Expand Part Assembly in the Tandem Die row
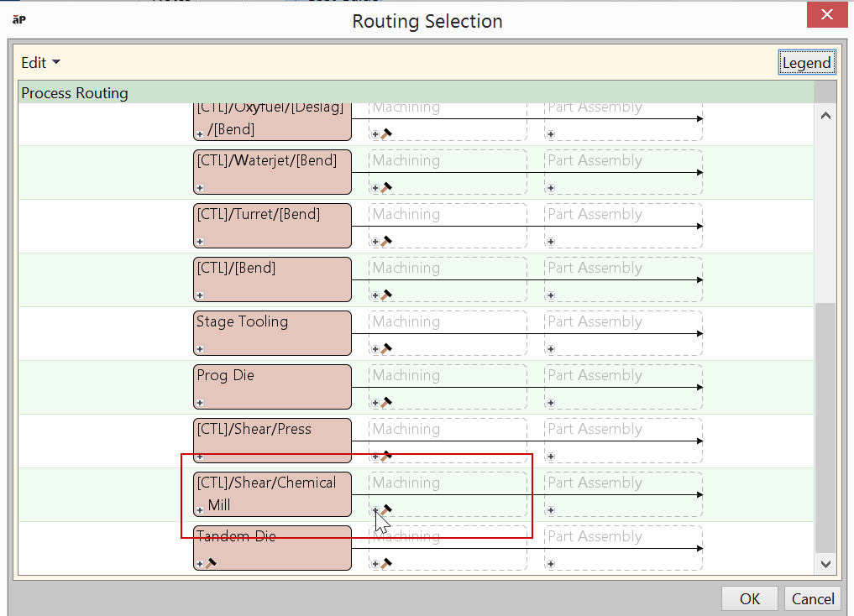The image size is (854, 616). tap(551, 564)
